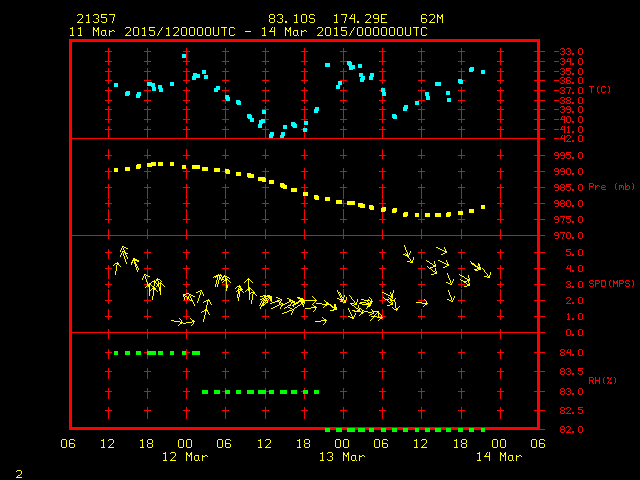The image size is (640, 480).
Task: Pick the "5.0" wind speed tick value
Action: 574,253
